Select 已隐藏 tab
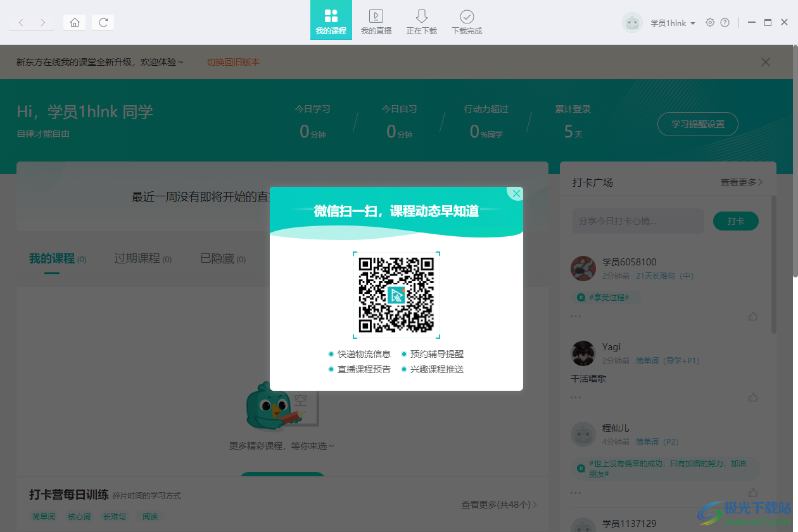This screenshot has height=532, width=798. (x=223, y=259)
